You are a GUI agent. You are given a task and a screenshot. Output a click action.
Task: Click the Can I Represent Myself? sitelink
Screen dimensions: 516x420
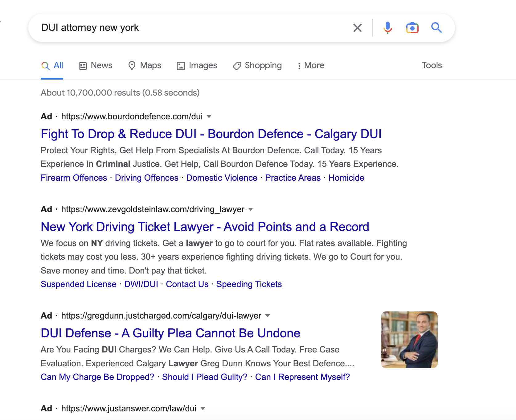click(302, 377)
